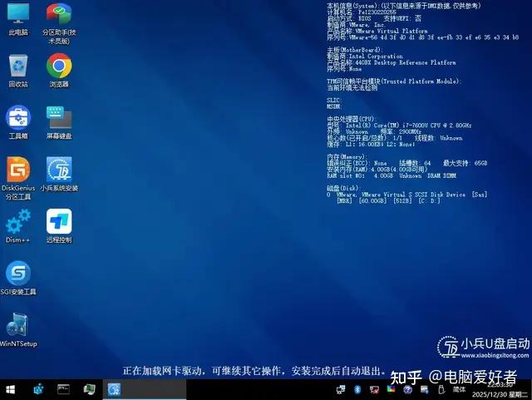Click the computer monitor taskbar icon
This screenshot has width=532, height=400.
click(89, 389)
